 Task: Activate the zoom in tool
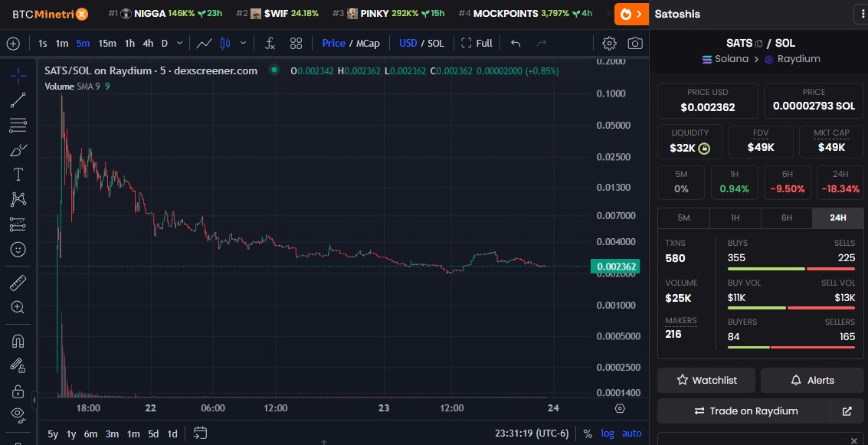tap(18, 308)
